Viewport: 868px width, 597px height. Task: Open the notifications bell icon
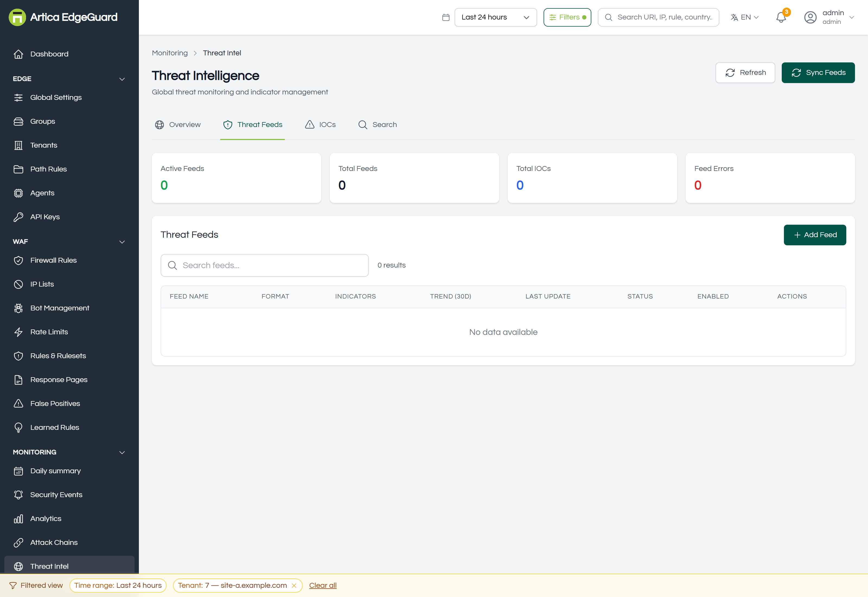[781, 18]
